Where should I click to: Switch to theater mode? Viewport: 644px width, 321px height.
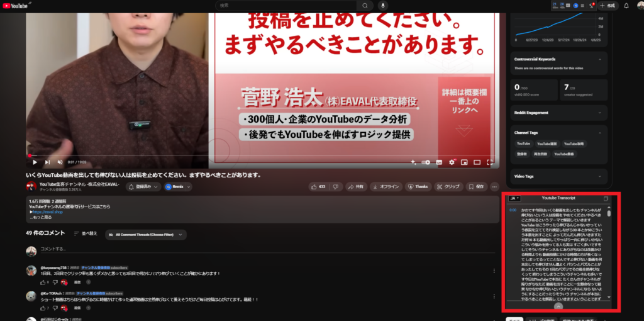[x=477, y=162]
